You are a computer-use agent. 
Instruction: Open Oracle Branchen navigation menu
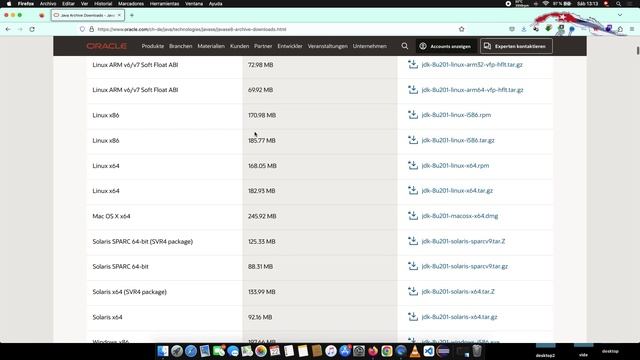point(180,46)
